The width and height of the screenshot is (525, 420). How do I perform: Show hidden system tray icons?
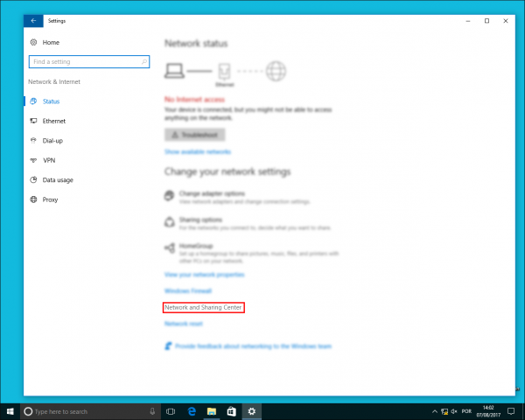(x=435, y=411)
